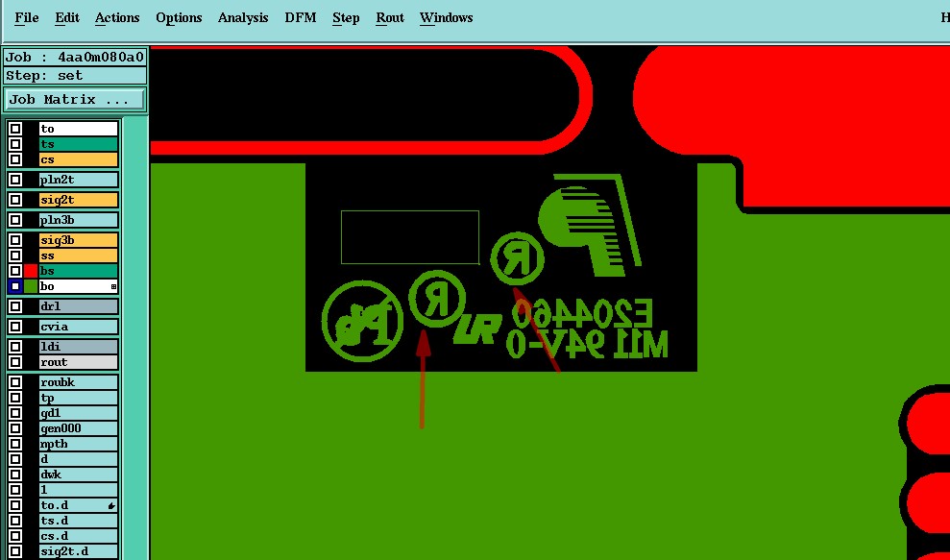Select the ts.d layer name

(x=78, y=521)
